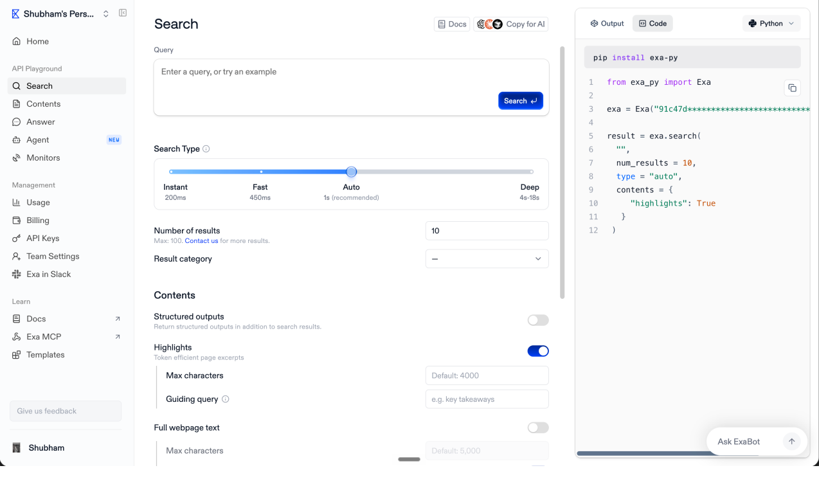Show Guiding query info icon
Viewport: 819px width, 504px height.
(x=226, y=399)
